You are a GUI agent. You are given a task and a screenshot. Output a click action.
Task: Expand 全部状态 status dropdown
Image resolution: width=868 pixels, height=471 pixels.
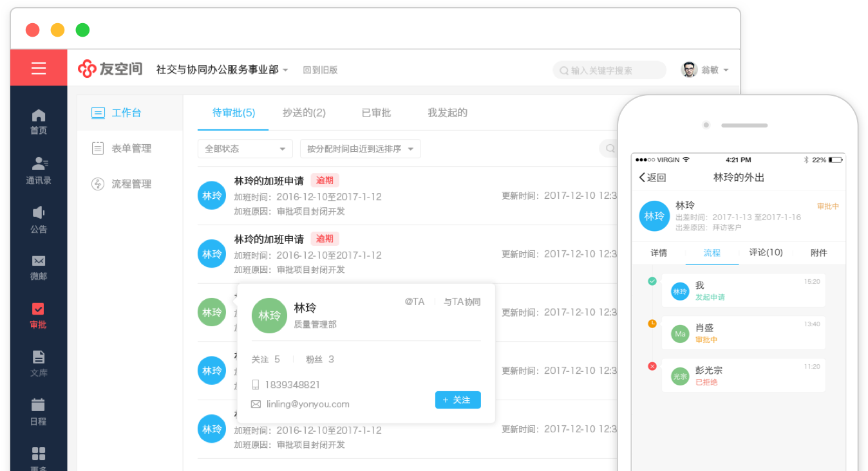coord(245,149)
